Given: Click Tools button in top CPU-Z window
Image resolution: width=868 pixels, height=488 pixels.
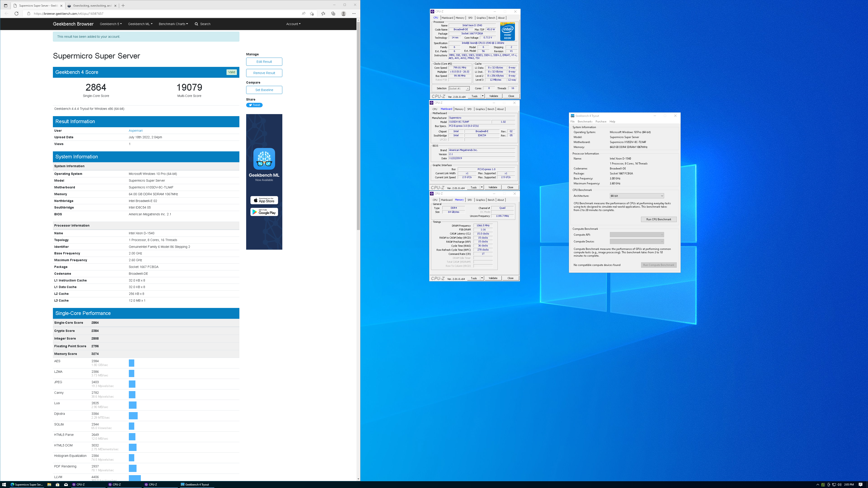Looking at the screenshot, I should (474, 96).
